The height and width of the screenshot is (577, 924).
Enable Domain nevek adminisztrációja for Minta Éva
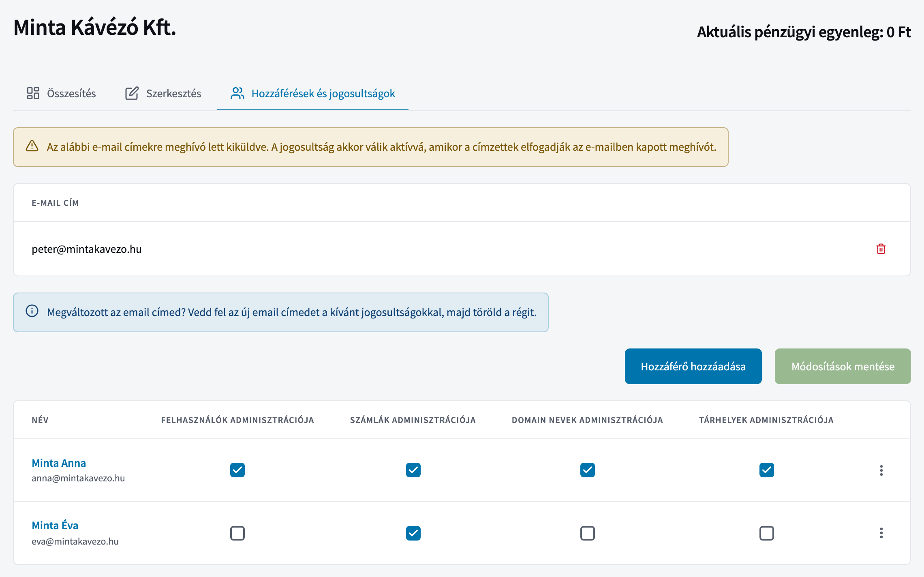[588, 533]
